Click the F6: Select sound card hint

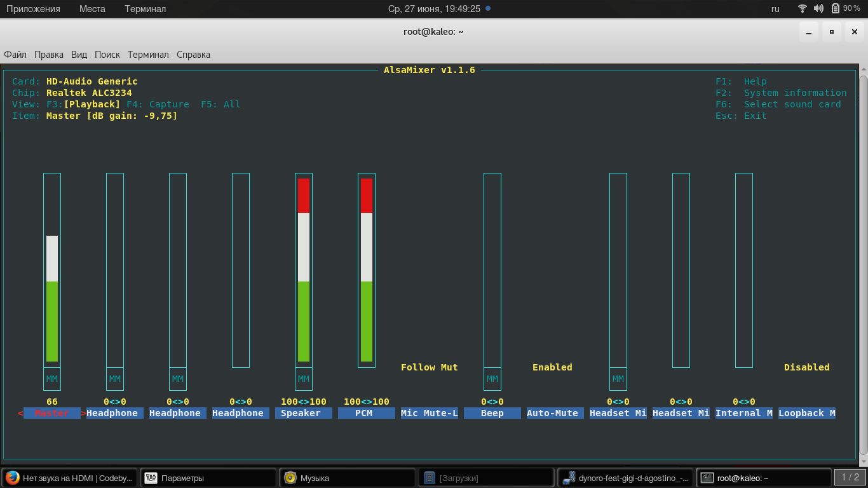click(778, 104)
